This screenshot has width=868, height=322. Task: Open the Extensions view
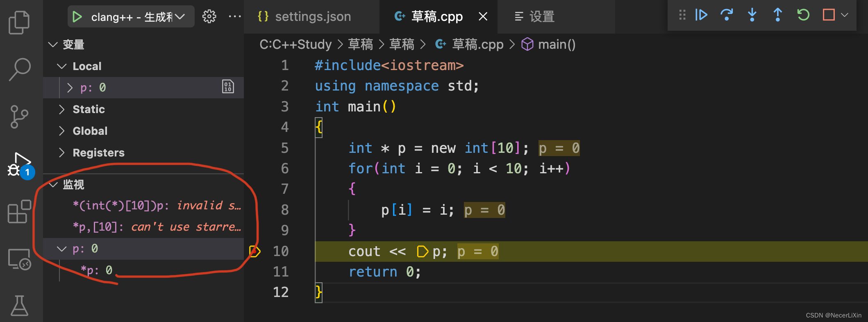point(19,211)
